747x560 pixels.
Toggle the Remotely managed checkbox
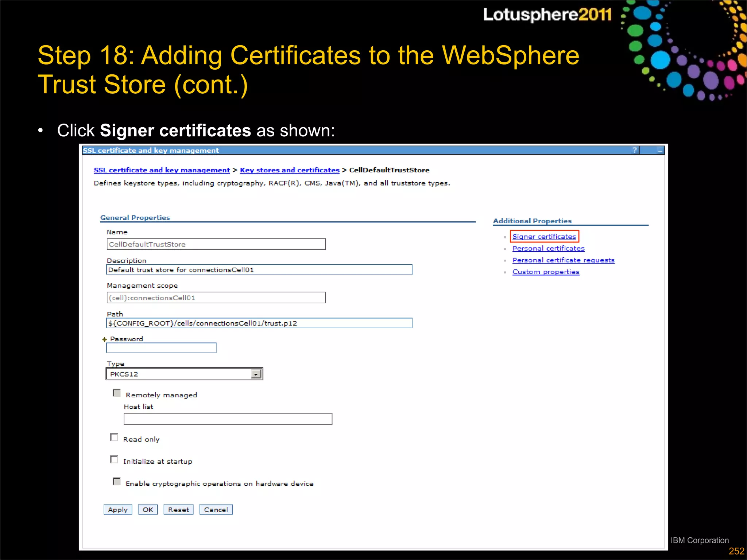coord(117,393)
